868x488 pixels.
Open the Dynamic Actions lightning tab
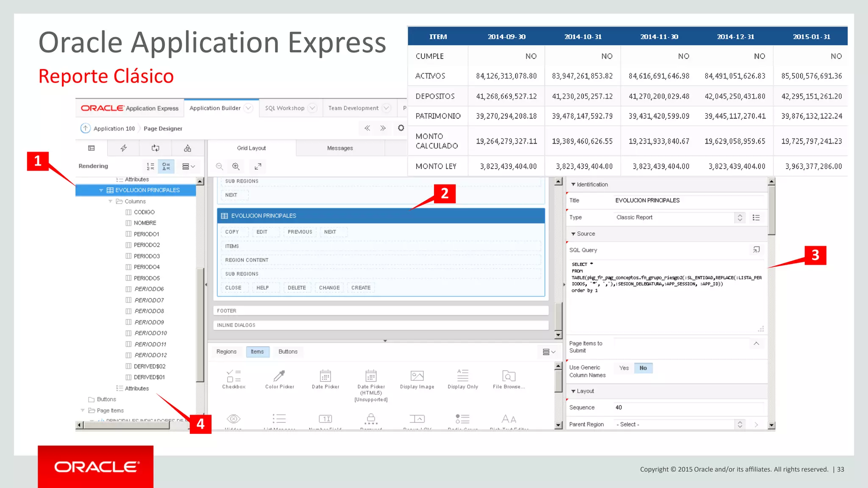click(123, 148)
